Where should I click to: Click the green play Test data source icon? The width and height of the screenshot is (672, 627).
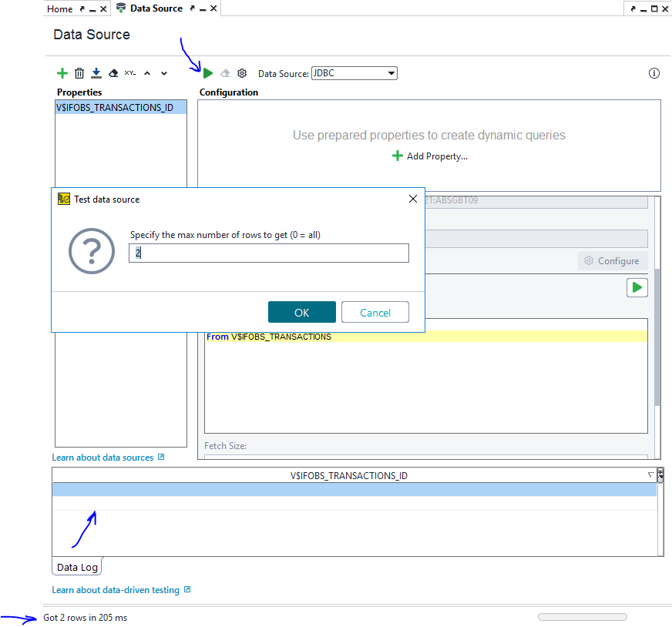208,73
